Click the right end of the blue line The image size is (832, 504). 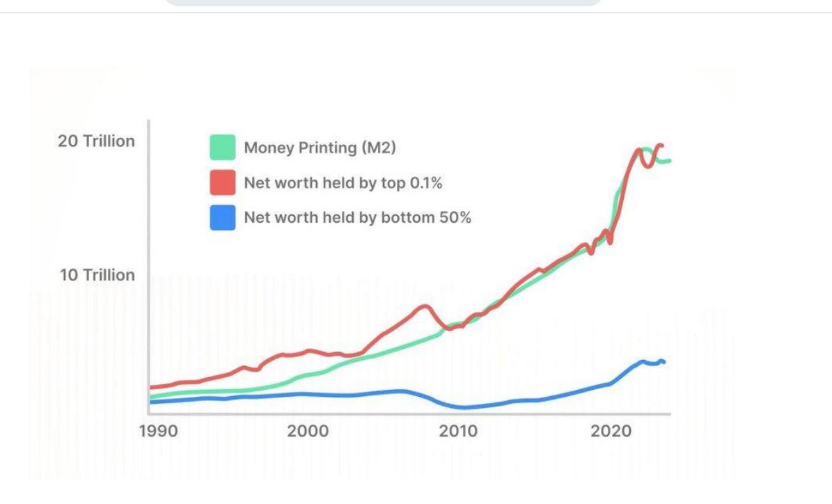click(x=664, y=361)
